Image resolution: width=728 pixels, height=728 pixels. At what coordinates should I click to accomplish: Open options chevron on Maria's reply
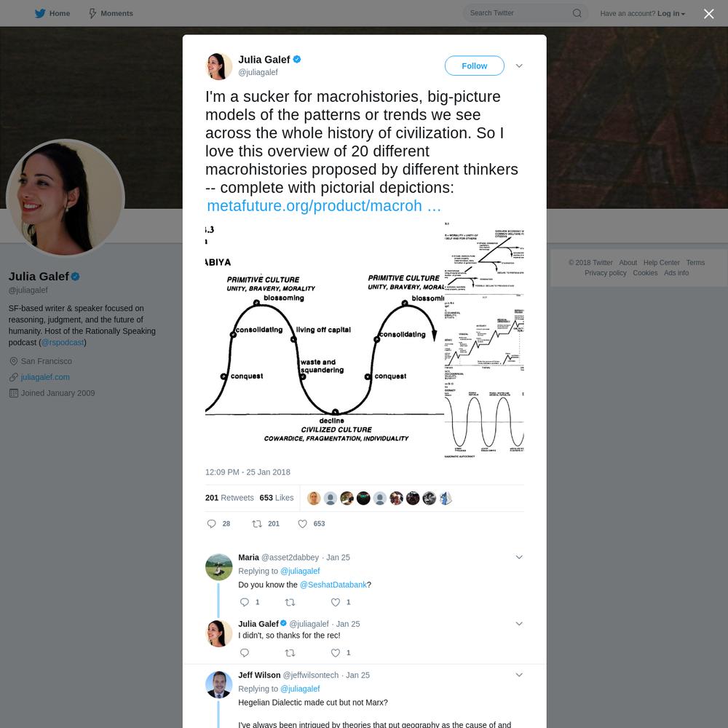pos(519,557)
